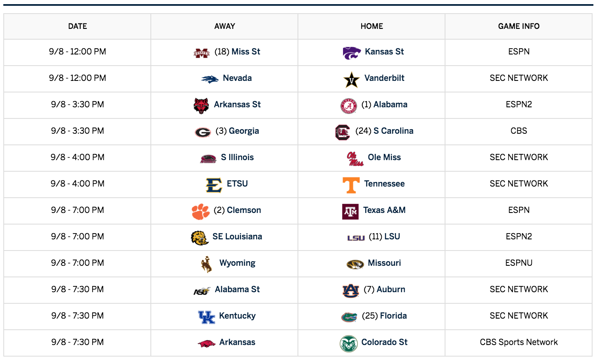The height and width of the screenshot is (364, 600).
Task: Click the Vanderbilt star logo
Action: click(x=352, y=80)
